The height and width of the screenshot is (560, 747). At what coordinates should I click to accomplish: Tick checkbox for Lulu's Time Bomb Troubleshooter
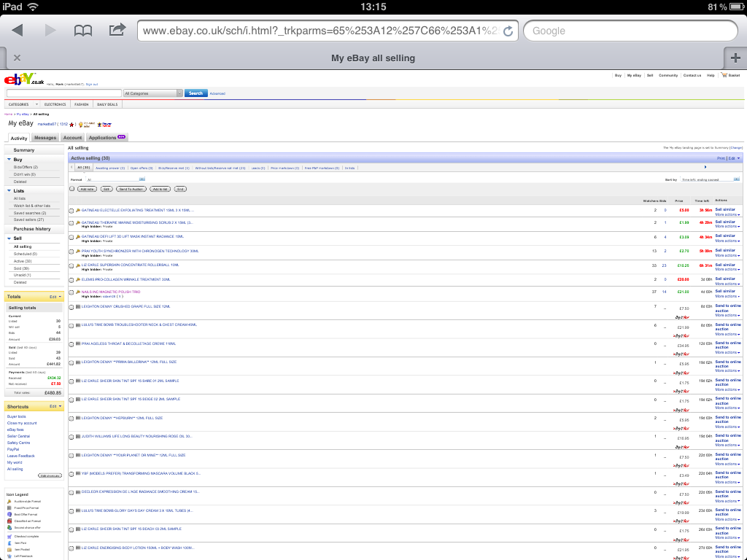point(71,326)
